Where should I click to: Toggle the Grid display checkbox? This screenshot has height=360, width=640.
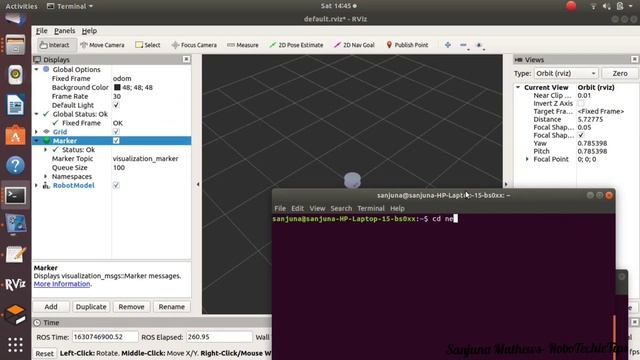pyautogui.click(x=116, y=131)
